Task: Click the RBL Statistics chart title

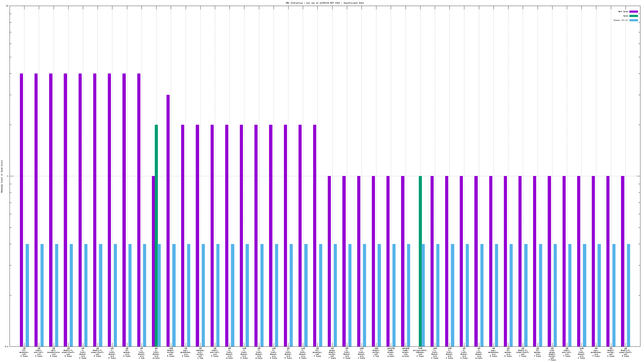Action: [x=325, y=3]
